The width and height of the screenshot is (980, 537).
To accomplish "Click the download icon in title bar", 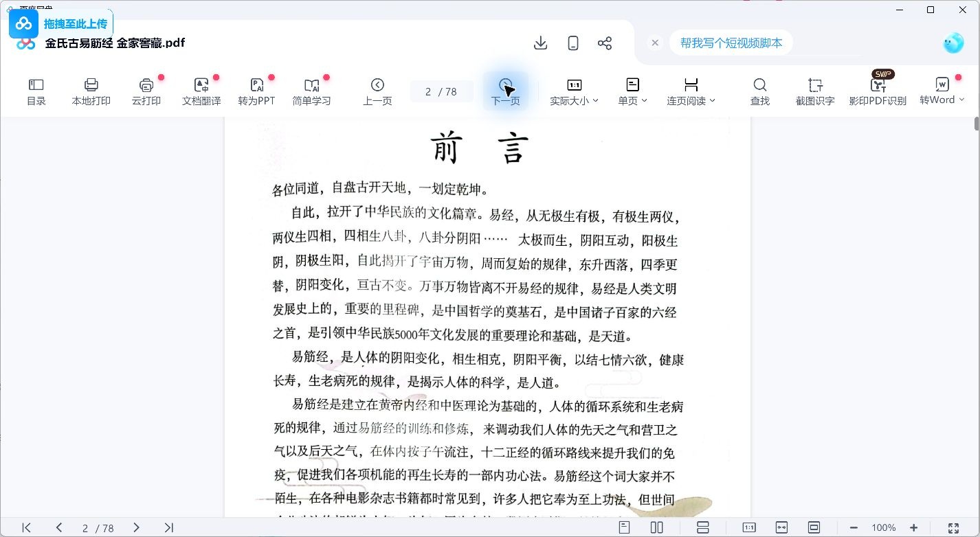I will click(x=541, y=43).
